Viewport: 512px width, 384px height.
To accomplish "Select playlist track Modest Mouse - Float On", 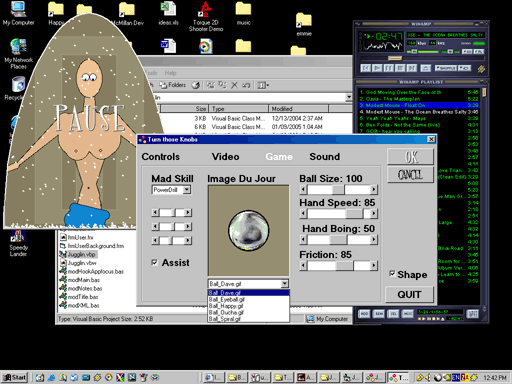I will pos(418,105).
